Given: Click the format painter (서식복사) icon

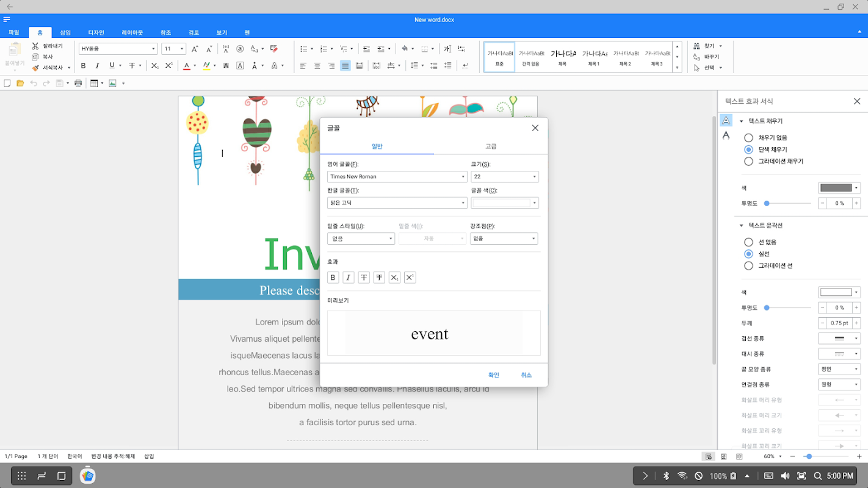Looking at the screenshot, I should coord(35,68).
